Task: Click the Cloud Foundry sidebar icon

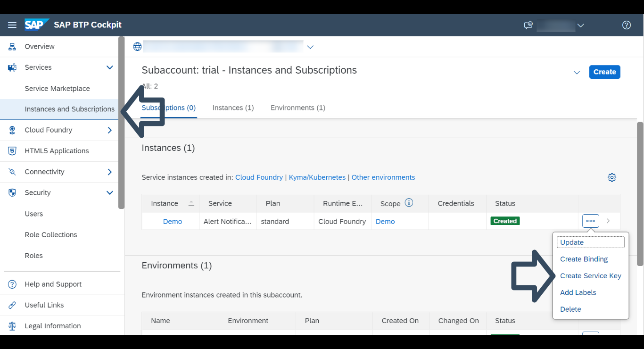Action: (x=12, y=130)
